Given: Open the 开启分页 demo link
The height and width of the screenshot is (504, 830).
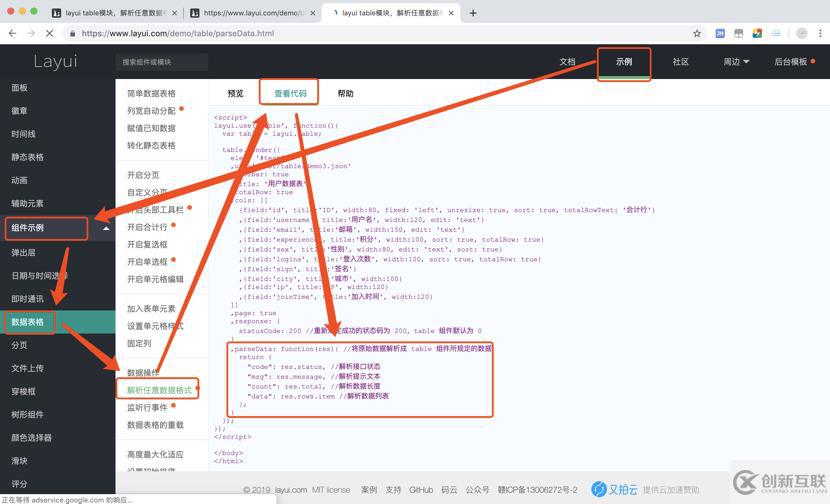Looking at the screenshot, I should pos(143,175).
